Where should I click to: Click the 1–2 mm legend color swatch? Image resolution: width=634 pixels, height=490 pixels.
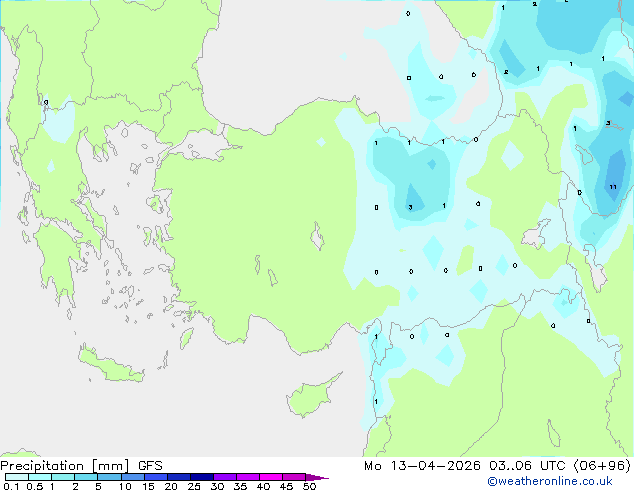[x=63, y=477]
